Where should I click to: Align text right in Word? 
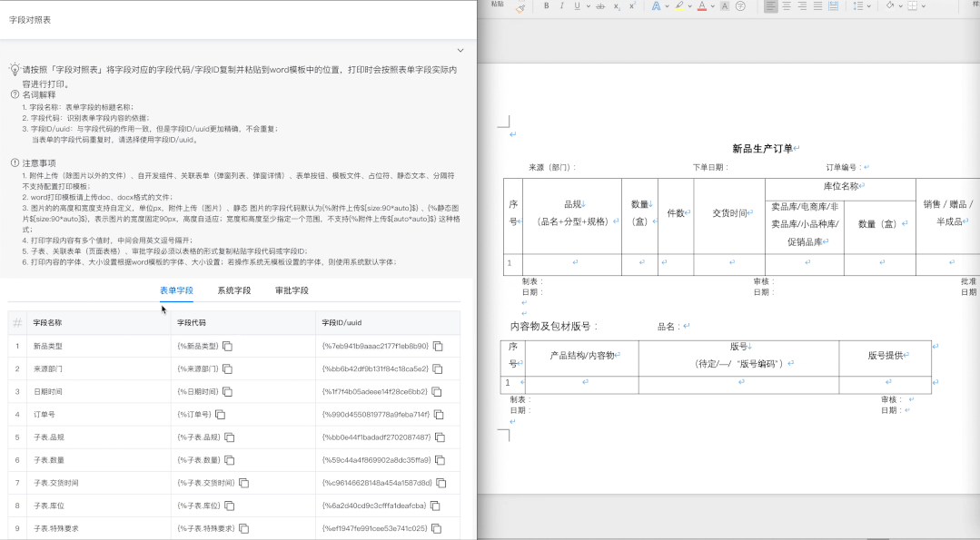click(802, 5)
